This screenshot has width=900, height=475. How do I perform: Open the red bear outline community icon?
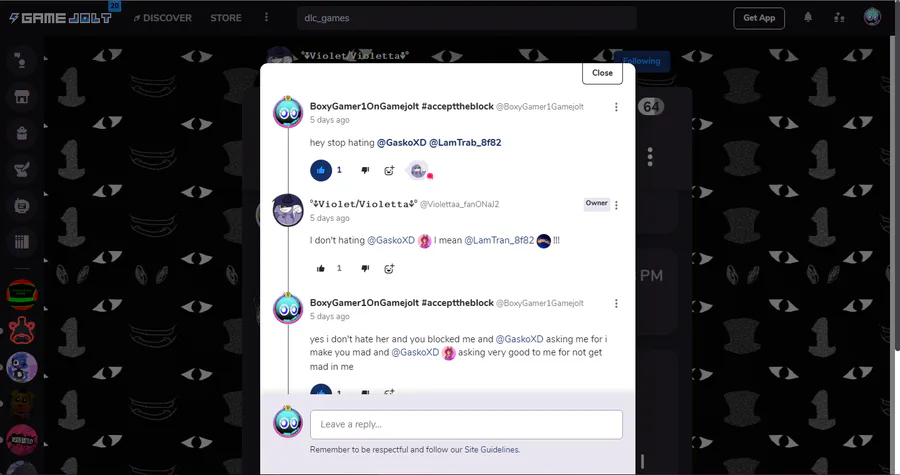click(22, 331)
